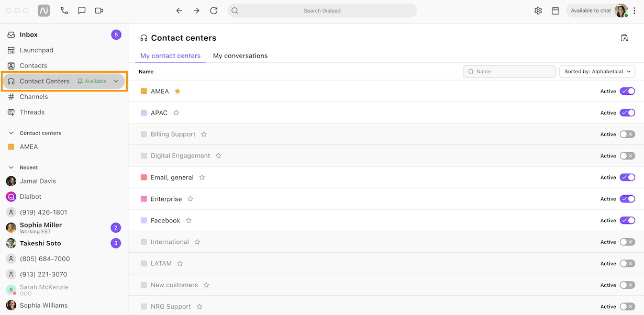Reload with the refresh icon
This screenshot has height=315, width=644.
pos(214,10)
